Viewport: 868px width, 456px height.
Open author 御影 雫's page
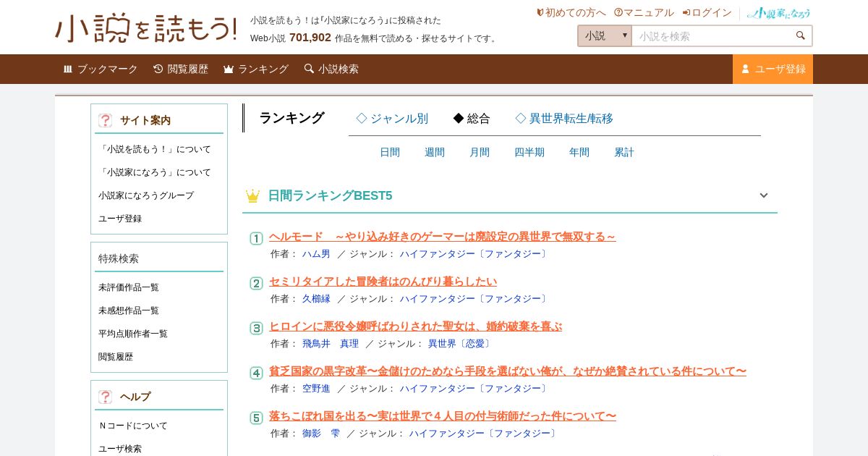click(321, 434)
